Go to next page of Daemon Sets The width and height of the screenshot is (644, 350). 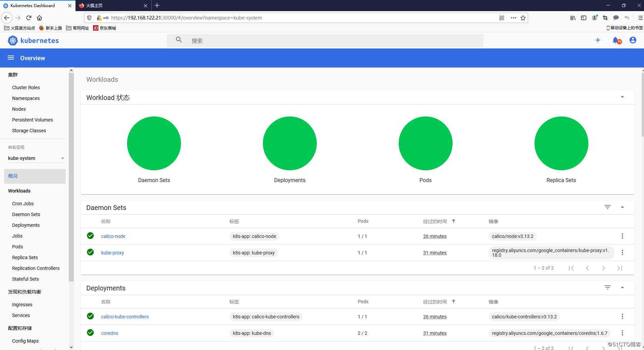pyautogui.click(x=604, y=268)
